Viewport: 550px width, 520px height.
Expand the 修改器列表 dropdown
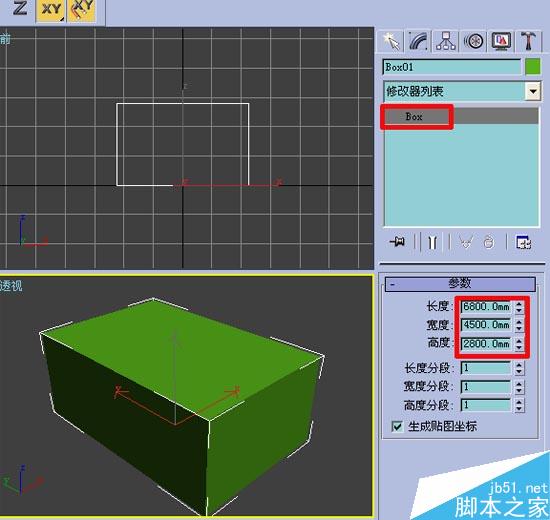[462, 92]
